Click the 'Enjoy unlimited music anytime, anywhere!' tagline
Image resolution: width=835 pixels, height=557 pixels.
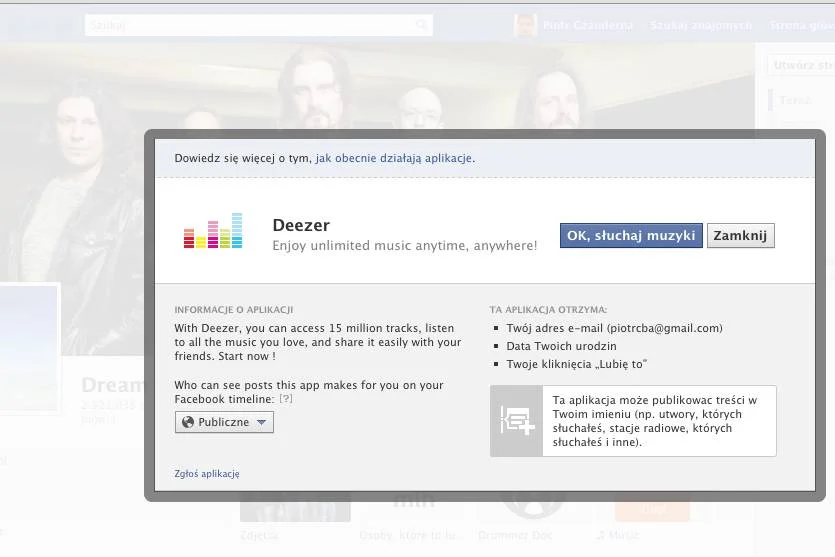coord(405,245)
